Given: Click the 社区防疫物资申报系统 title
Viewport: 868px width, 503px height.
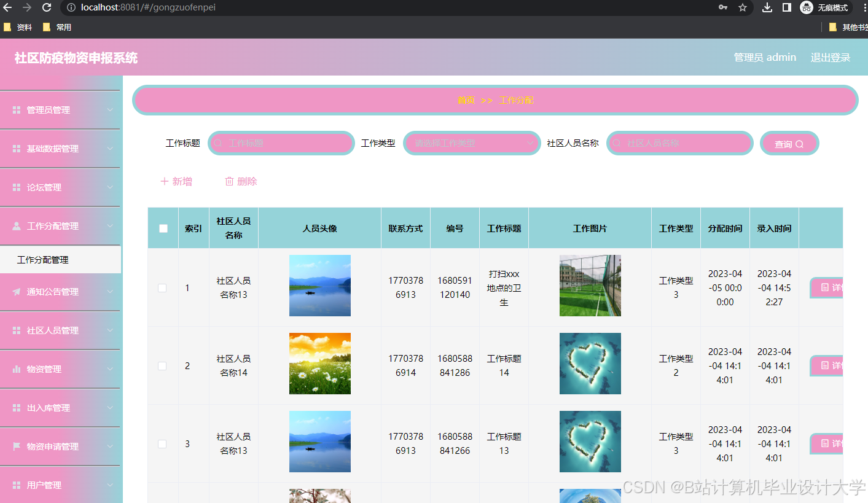Looking at the screenshot, I should pos(76,58).
